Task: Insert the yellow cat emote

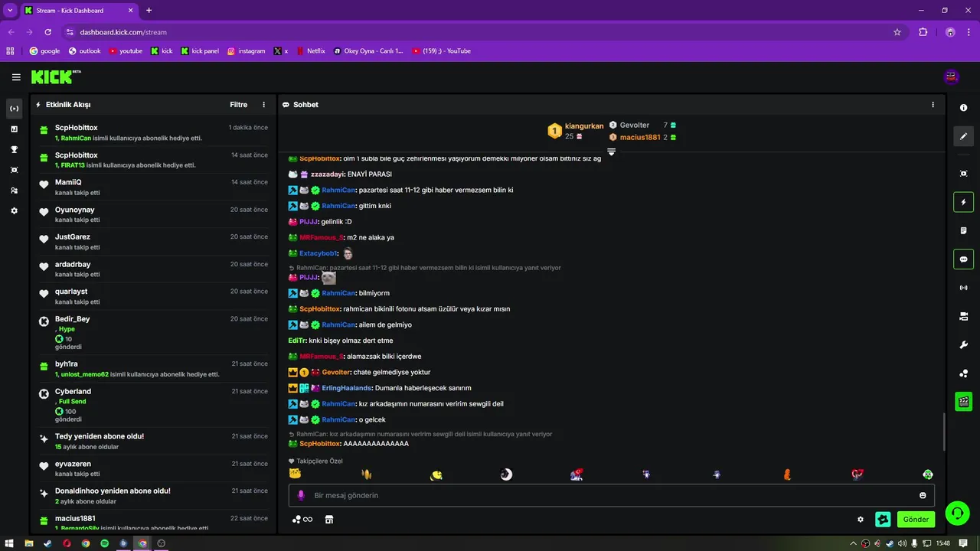Action: [x=295, y=474]
